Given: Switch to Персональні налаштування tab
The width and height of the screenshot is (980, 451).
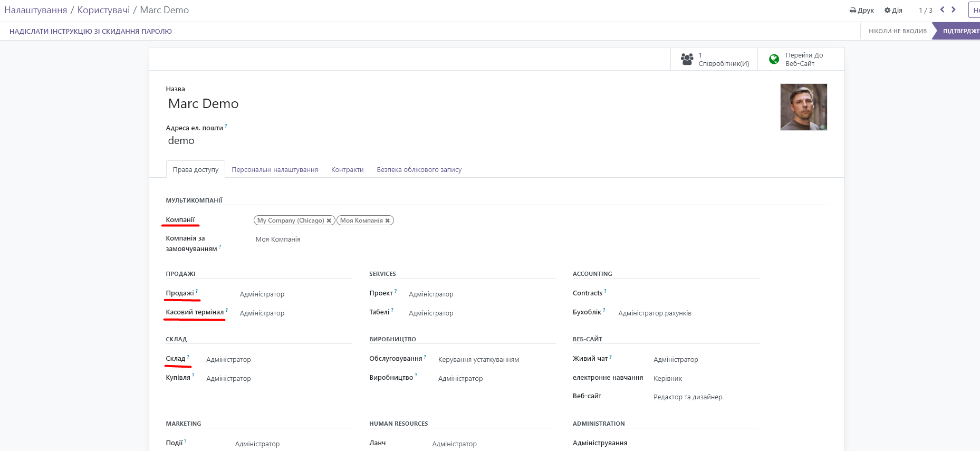Looking at the screenshot, I should (x=274, y=170).
